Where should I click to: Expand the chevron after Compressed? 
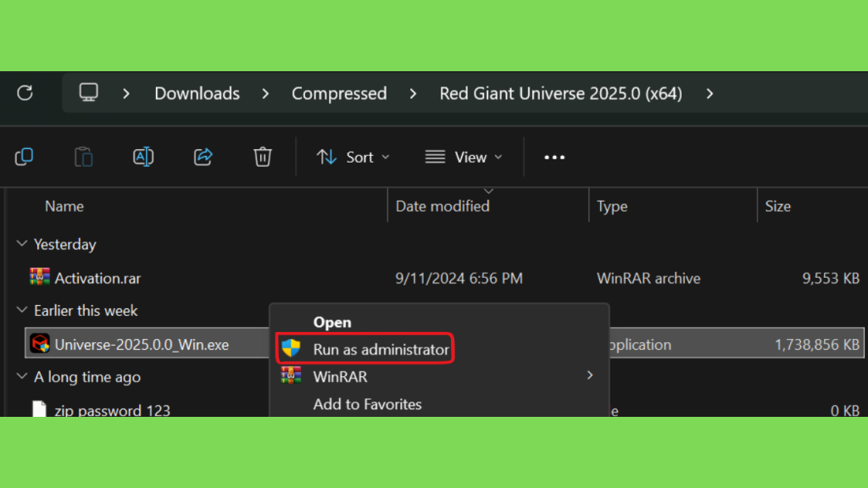coord(413,93)
